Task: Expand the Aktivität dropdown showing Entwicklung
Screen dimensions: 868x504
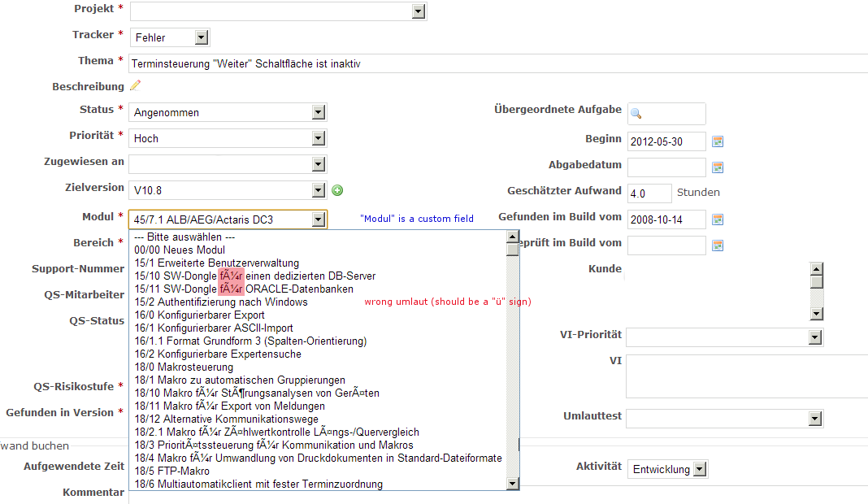Action: point(699,469)
